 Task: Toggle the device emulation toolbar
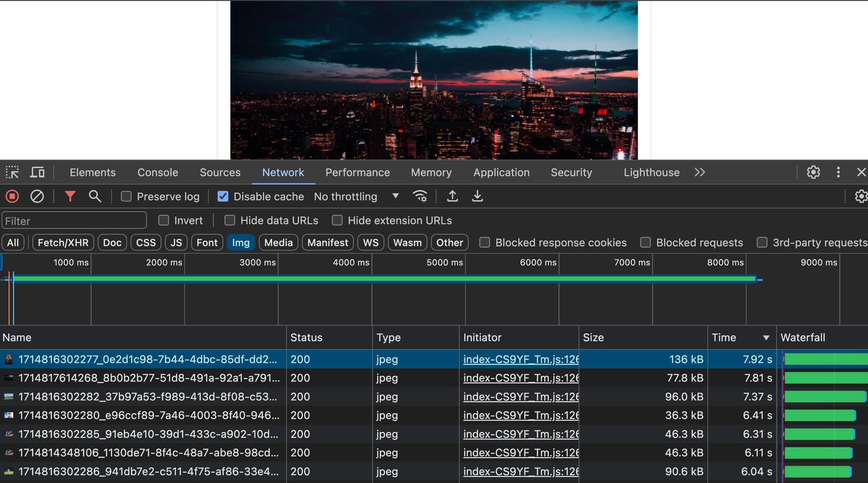coord(37,172)
